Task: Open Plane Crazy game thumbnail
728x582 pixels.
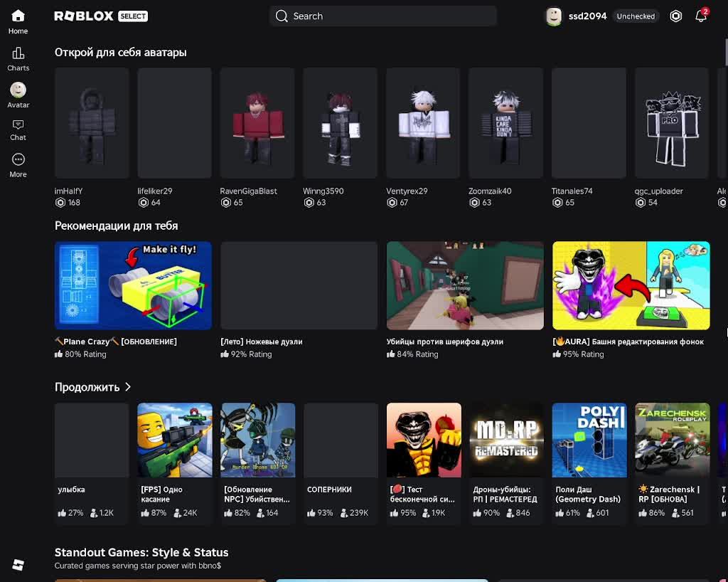Action: tap(133, 285)
